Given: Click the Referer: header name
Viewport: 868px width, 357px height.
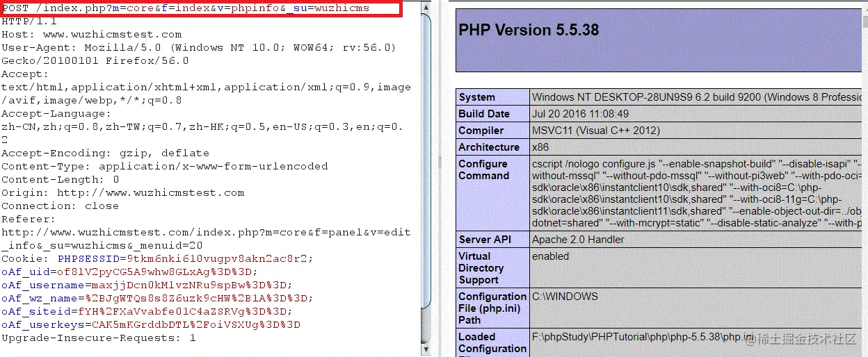Looking at the screenshot, I should (29, 219).
